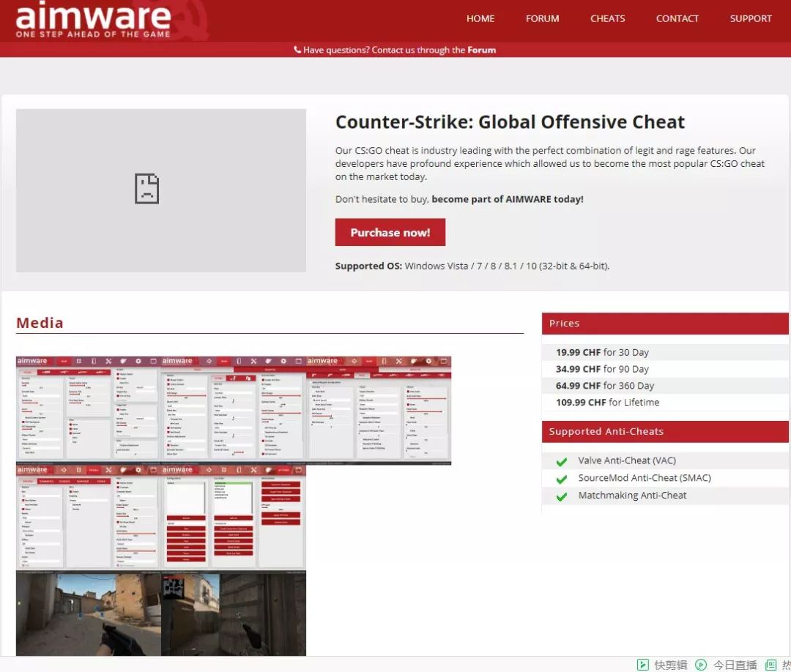
Task: Click the 今日直播 play icon in status bar
Action: (701, 665)
